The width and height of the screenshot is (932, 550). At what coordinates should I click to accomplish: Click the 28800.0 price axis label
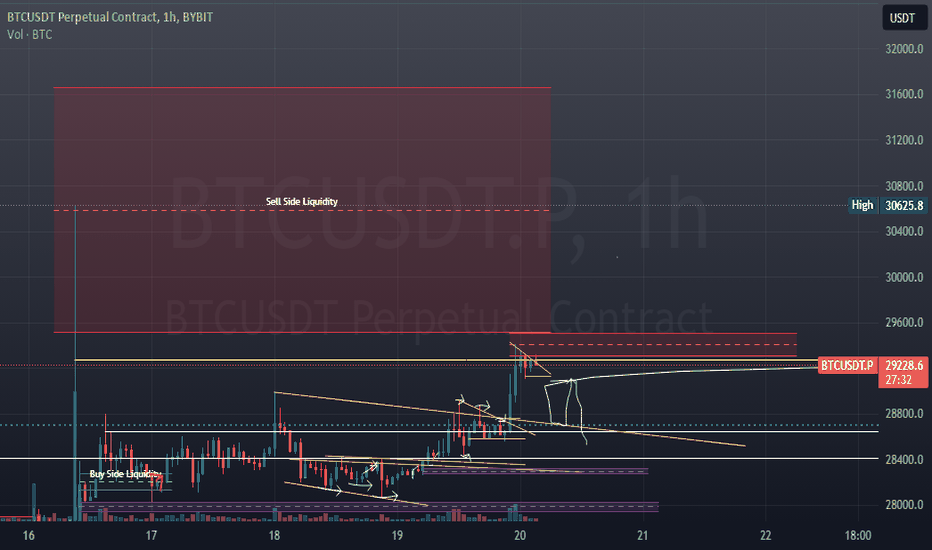(904, 414)
